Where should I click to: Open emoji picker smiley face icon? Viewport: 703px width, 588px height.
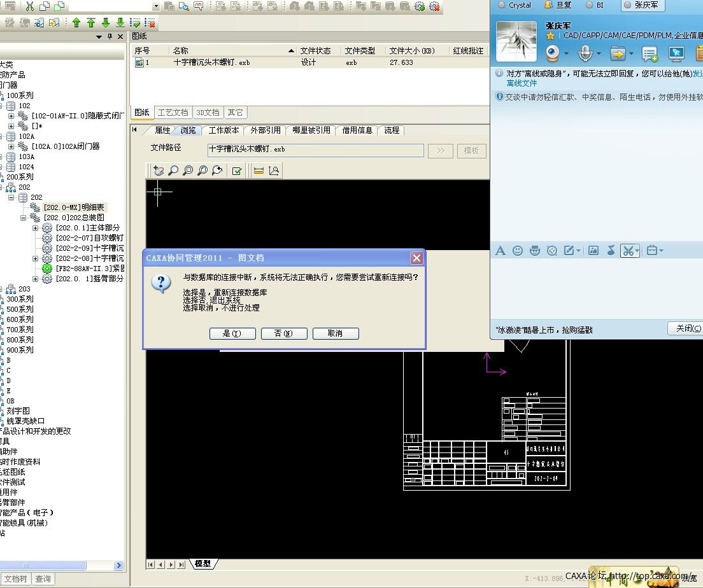click(x=518, y=251)
